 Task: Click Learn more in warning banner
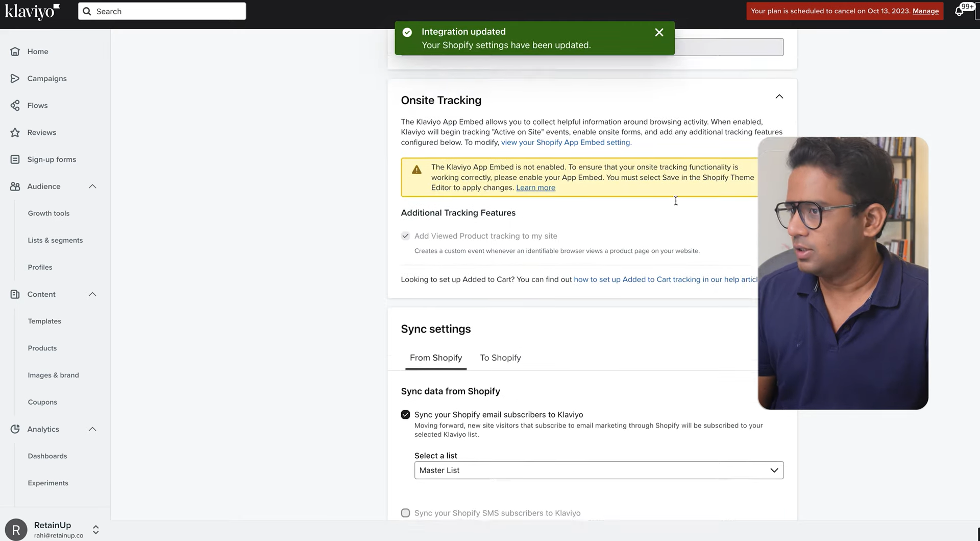(535, 187)
